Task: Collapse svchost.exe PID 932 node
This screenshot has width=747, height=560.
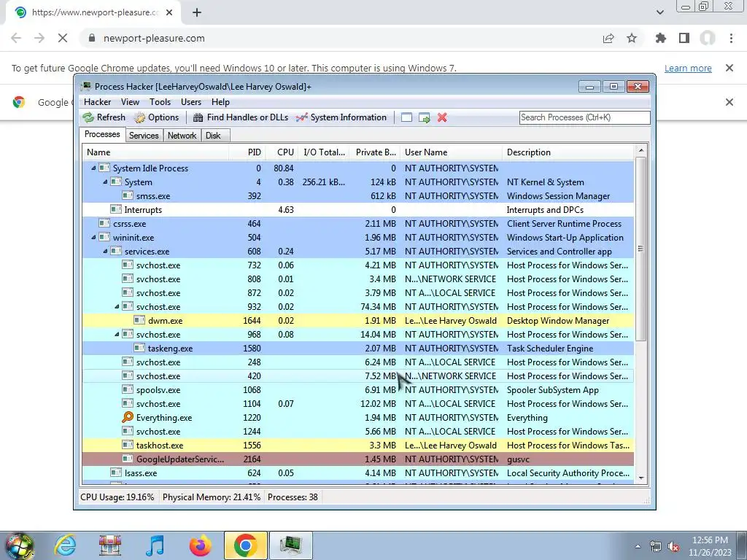Action: coord(117,307)
